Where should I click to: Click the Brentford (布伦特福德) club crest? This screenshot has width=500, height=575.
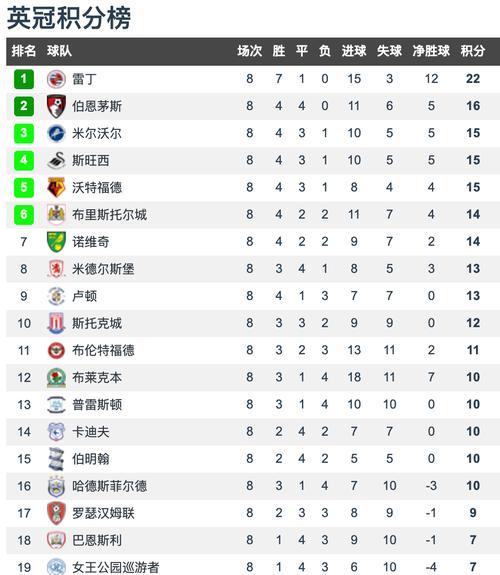point(56,350)
